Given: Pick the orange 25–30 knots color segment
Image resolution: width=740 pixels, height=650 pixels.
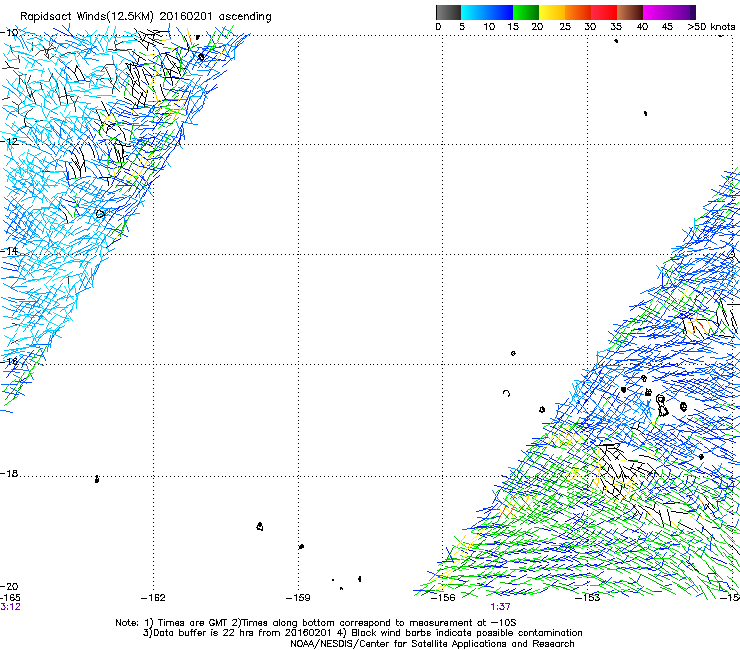Looking at the screenshot, I should (x=578, y=12).
